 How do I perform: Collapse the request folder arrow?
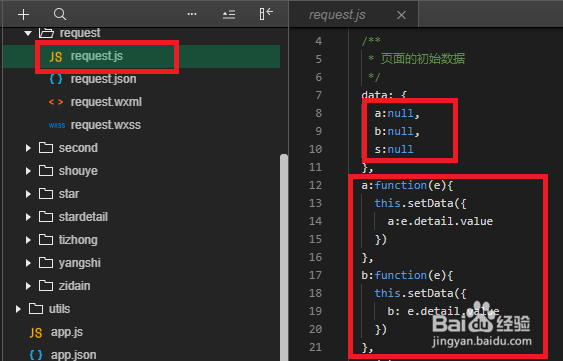pos(28,33)
